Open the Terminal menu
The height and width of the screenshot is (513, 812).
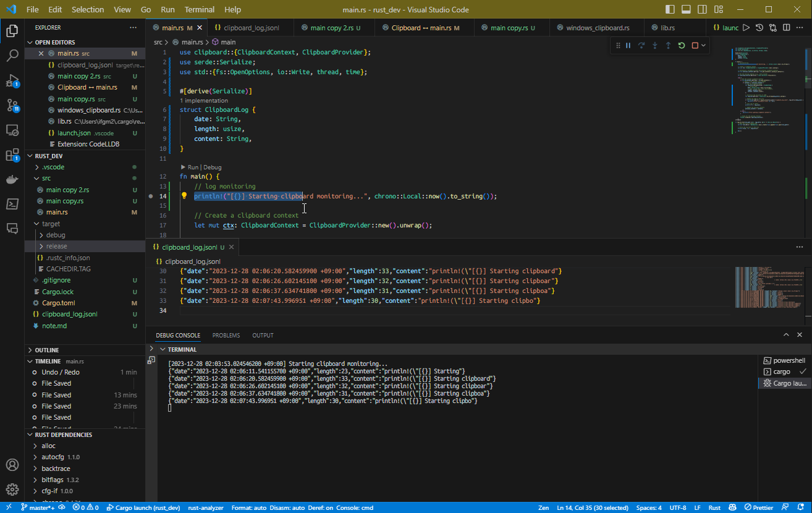point(199,9)
